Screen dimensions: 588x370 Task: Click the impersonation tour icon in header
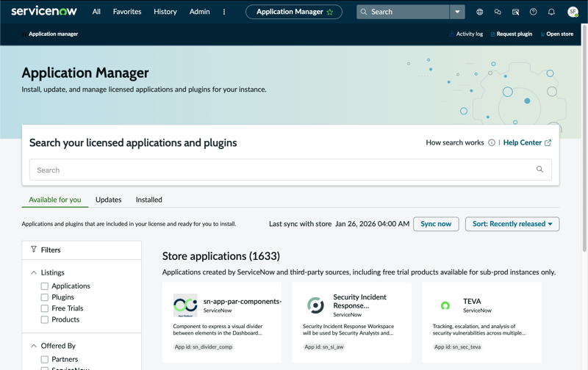pos(516,12)
